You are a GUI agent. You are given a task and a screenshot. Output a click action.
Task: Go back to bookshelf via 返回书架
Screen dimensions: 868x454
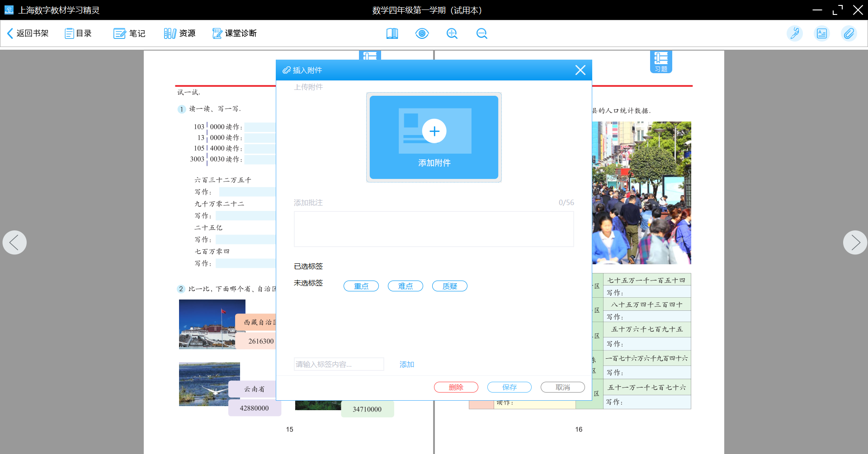[x=28, y=33]
